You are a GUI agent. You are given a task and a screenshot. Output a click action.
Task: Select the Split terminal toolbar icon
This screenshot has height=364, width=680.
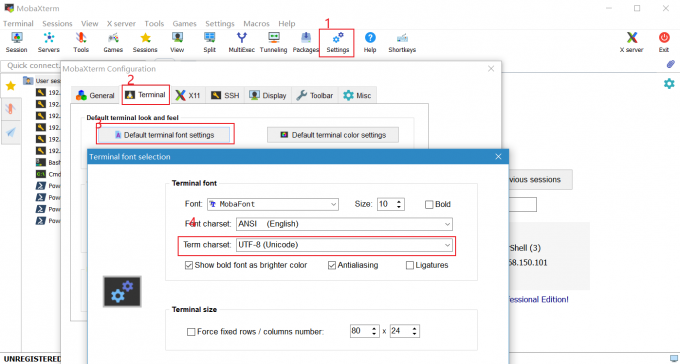click(x=209, y=43)
